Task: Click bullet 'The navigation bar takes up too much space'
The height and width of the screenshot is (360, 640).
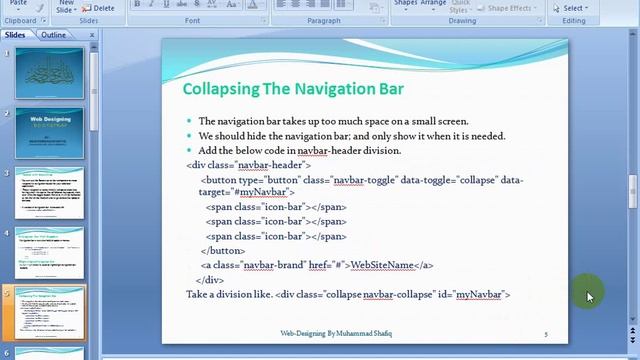Action: [x=333, y=121]
